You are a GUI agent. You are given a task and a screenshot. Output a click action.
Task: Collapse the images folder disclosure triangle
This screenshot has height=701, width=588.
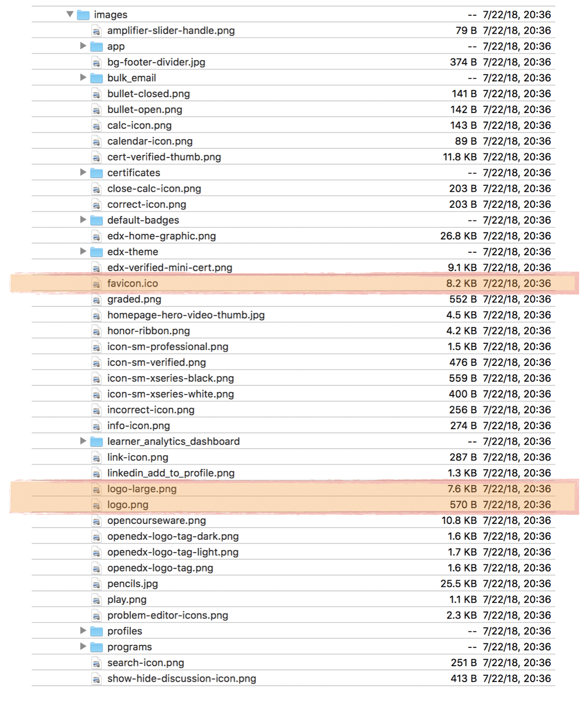[70, 14]
